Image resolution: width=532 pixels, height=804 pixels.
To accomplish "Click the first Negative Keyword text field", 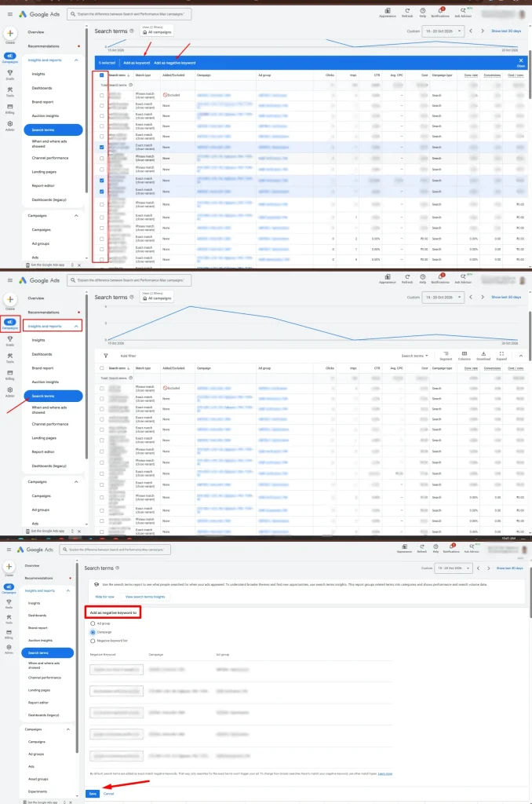I will pyautogui.click(x=116, y=670).
